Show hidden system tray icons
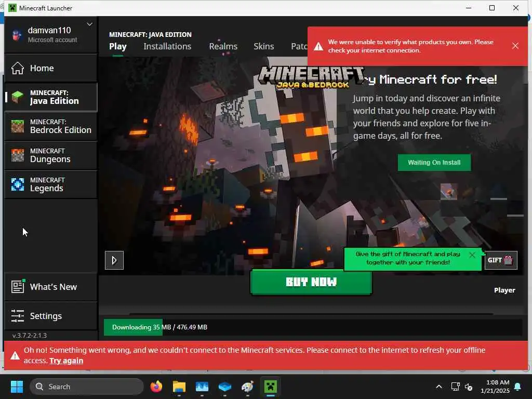 438,387
